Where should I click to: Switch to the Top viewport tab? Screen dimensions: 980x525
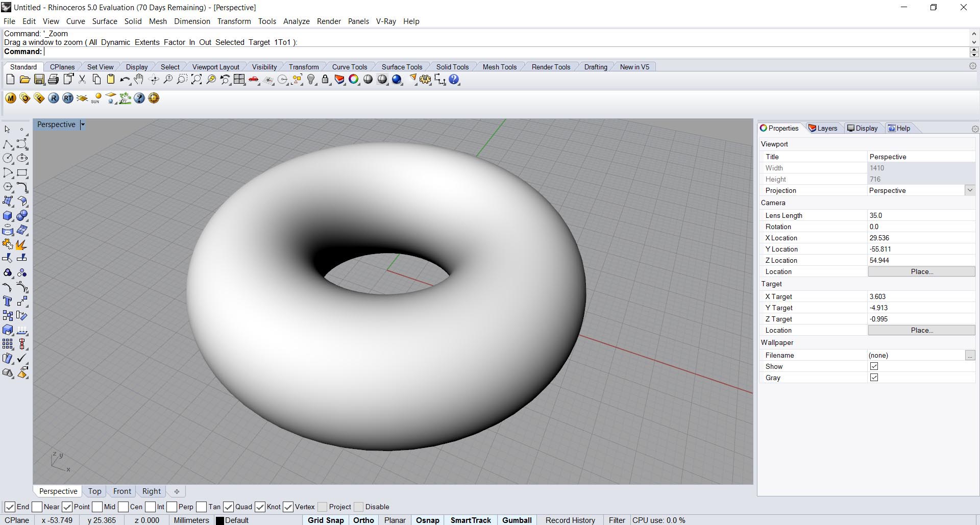point(94,491)
